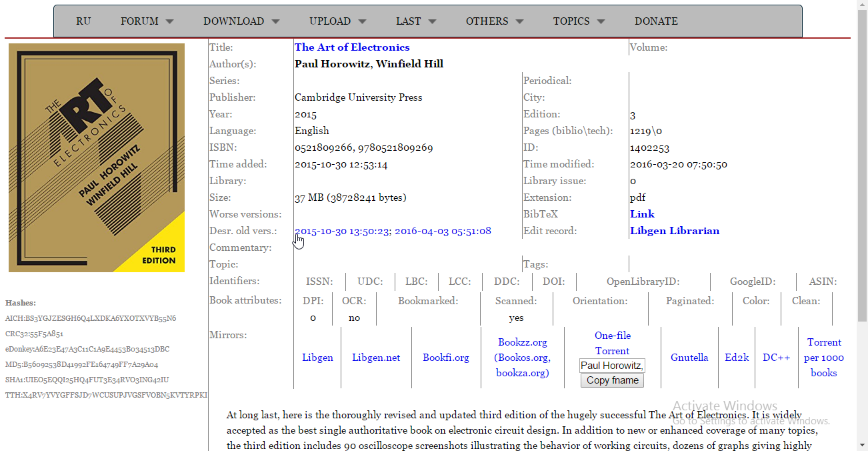Select time modified value 2016-03-20 07:50:50
The height and width of the screenshot is (451, 868).
point(679,164)
